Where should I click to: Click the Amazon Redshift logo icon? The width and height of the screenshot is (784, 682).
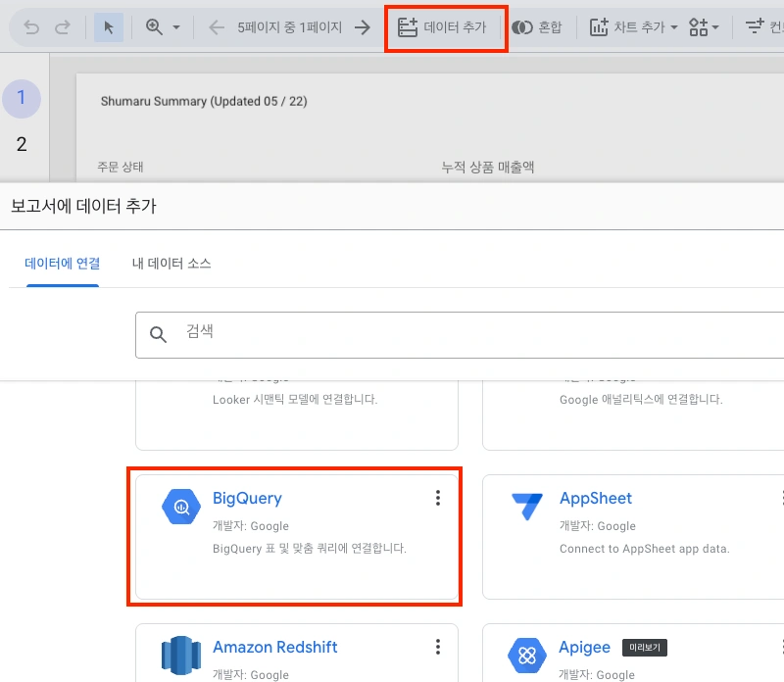181,656
